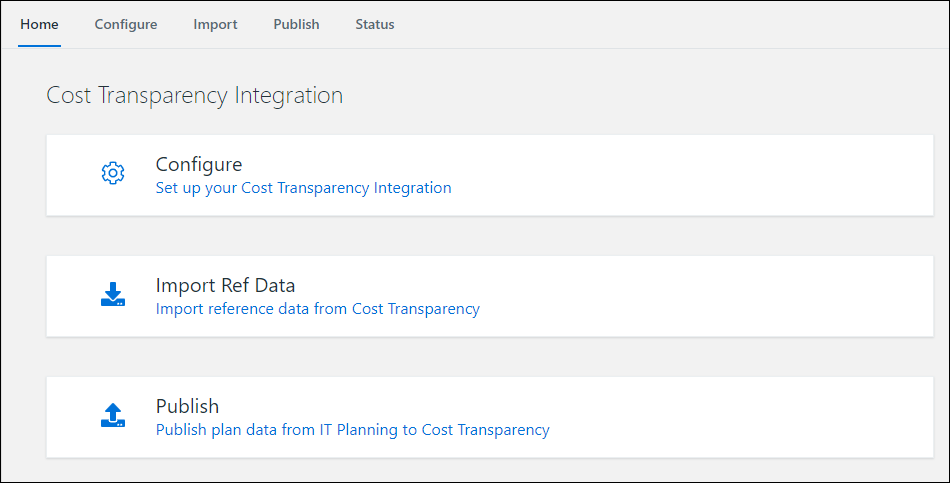The width and height of the screenshot is (950, 483).
Task: Click the gray gap between Configure and Import cards
Action: coord(490,235)
